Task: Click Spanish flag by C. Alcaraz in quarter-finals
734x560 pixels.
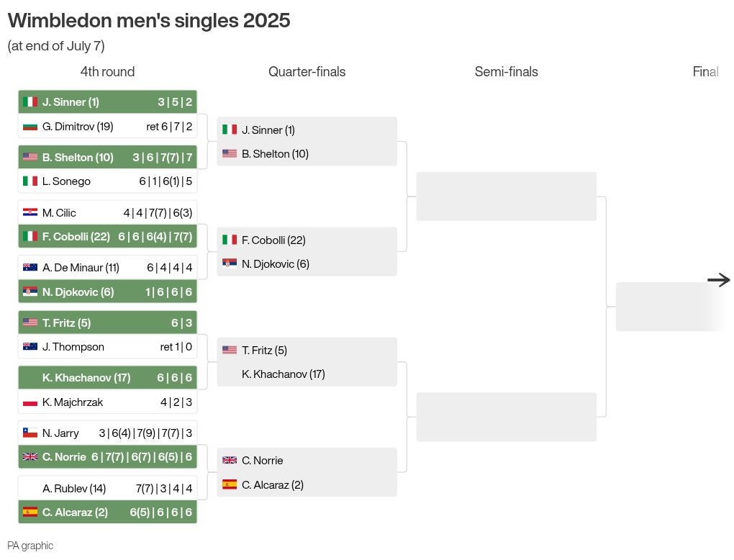Action: (x=230, y=484)
